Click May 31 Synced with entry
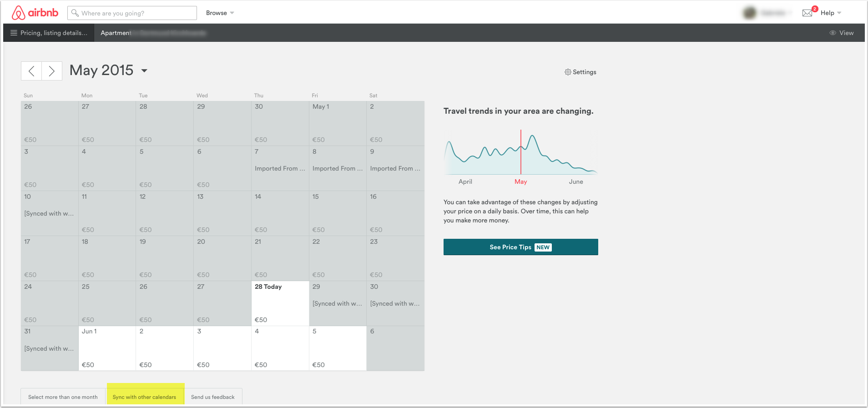This screenshot has height=408, width=868. coord(49,348)
